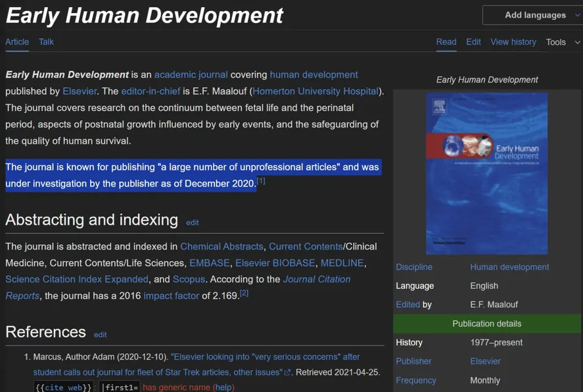Screen dimensions: 583x392
Task: Open the impact factor link
Action: click(x=171, y=295)
